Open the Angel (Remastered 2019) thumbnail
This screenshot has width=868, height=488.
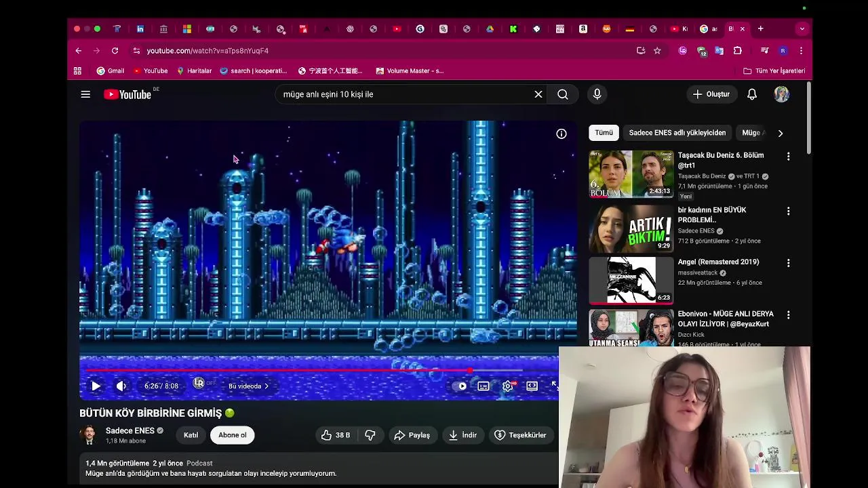631,280
